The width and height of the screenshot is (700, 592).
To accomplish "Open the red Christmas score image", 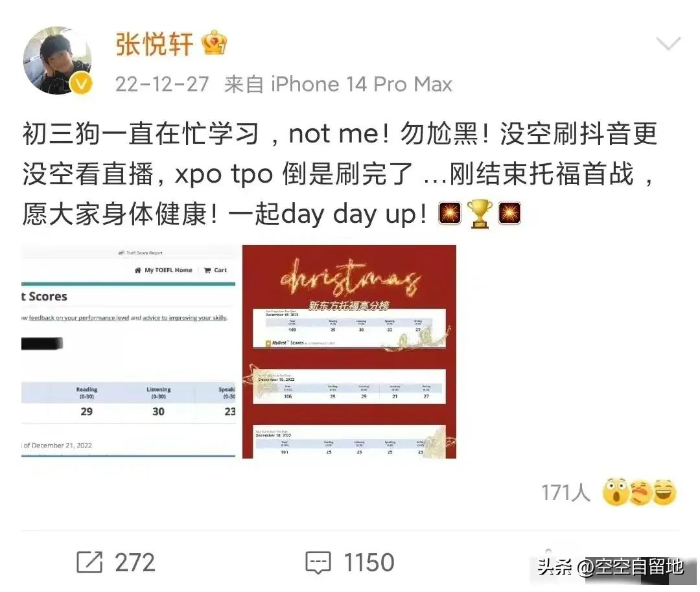I will [349, 351].
